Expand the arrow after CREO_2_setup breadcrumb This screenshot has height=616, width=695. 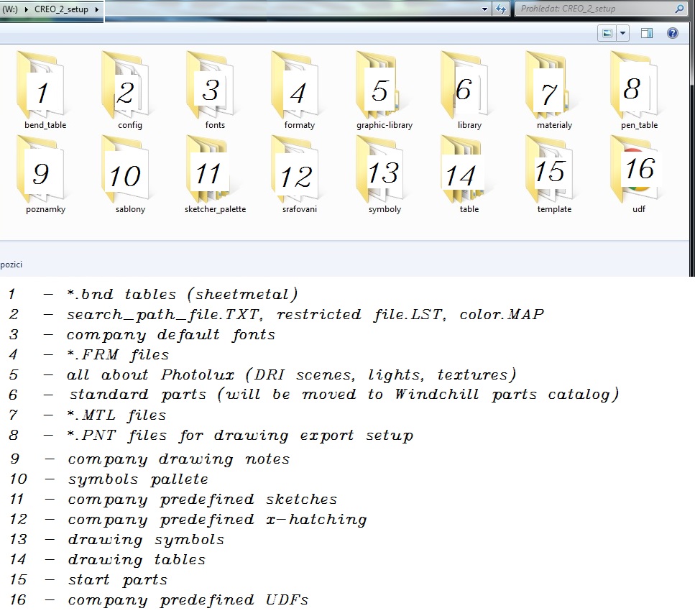tap(96, 9)
